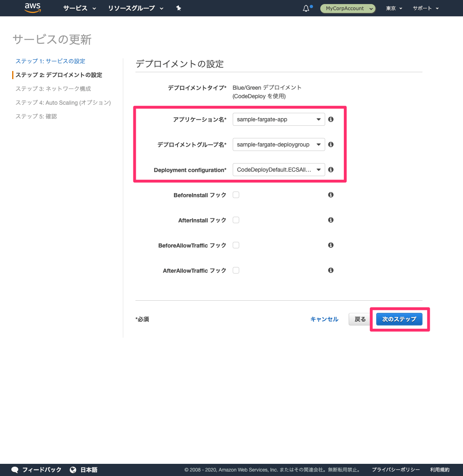Click the pin icon in the top navbar
This screenshot has width=463, height=476.
178,8
